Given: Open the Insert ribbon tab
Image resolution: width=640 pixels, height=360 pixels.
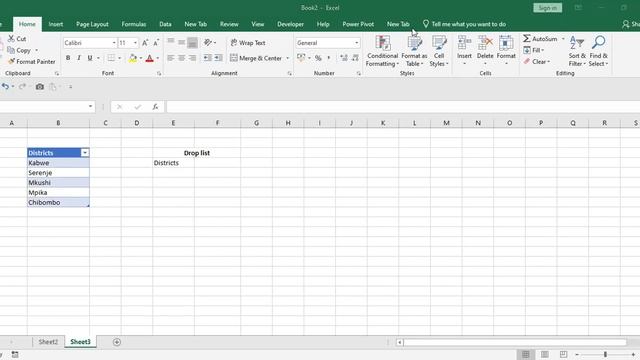Looking at the screenshot, I should point(56,24).
